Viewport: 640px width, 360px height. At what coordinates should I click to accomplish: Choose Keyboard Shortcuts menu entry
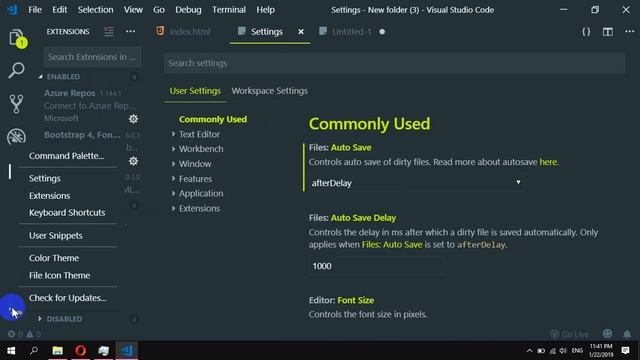[67, 213]
